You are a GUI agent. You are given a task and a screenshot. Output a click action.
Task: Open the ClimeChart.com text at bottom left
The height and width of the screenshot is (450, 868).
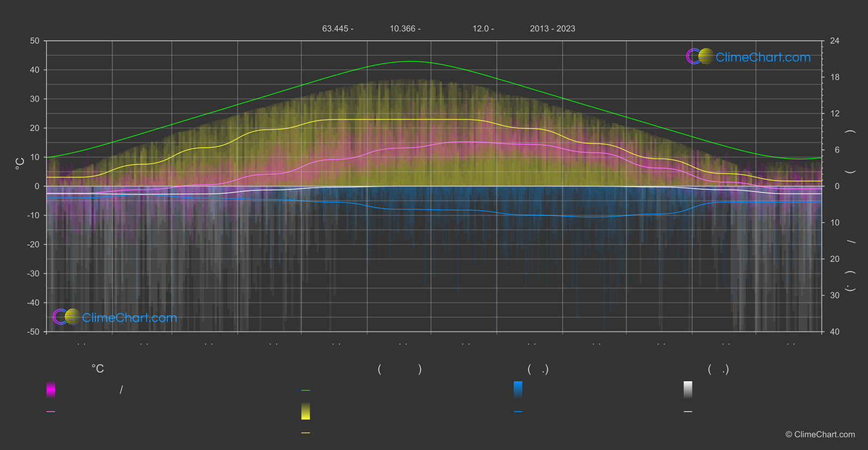click(x=130, y=317)
